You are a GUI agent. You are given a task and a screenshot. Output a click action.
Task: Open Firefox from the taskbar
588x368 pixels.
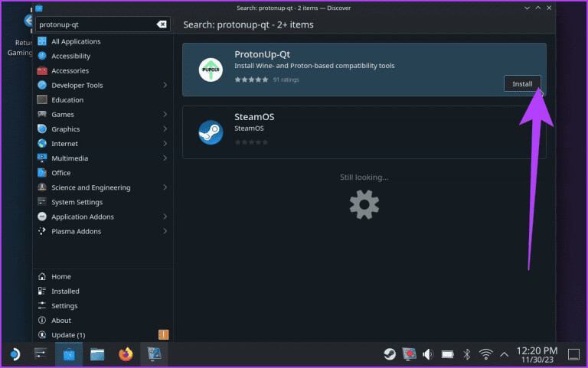tap(126, 354)
